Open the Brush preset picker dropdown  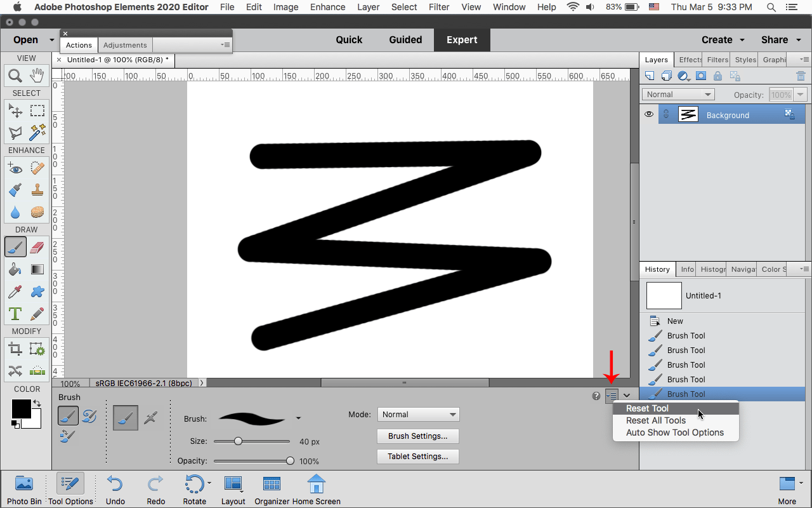298,418
